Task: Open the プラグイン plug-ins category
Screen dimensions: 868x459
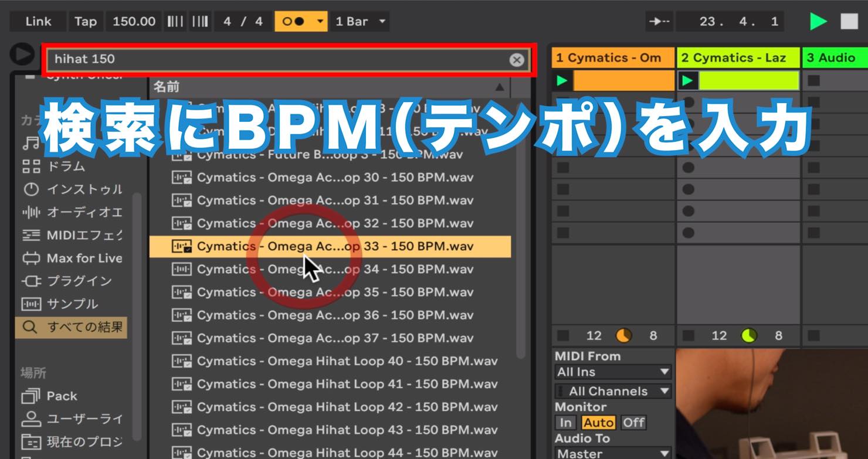Action: tap(67, 281)
